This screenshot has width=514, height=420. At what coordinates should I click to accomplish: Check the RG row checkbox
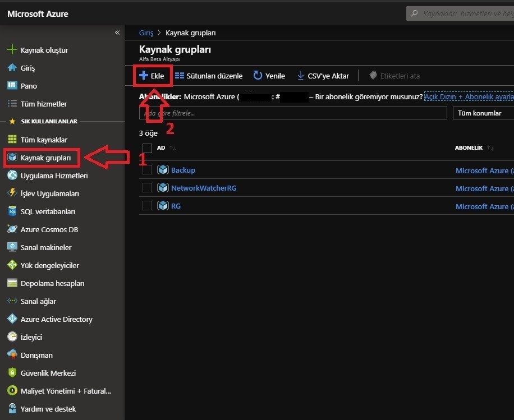tap(147, 206)
